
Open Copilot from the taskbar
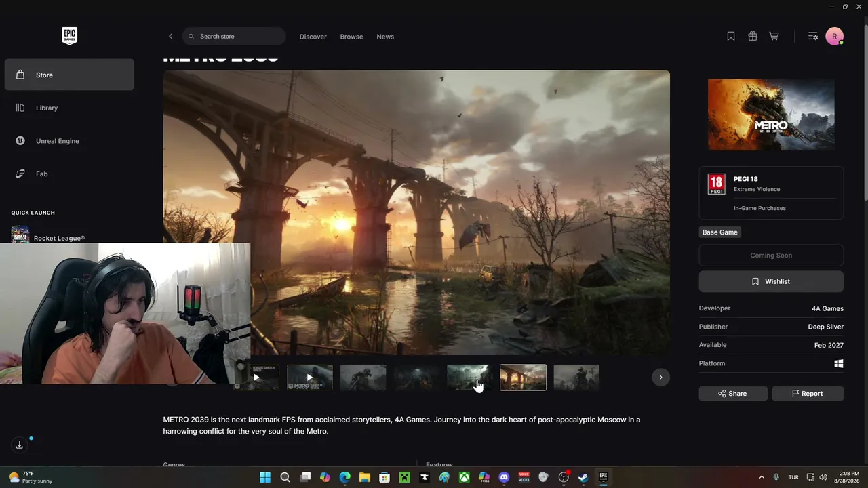[325, 477]
